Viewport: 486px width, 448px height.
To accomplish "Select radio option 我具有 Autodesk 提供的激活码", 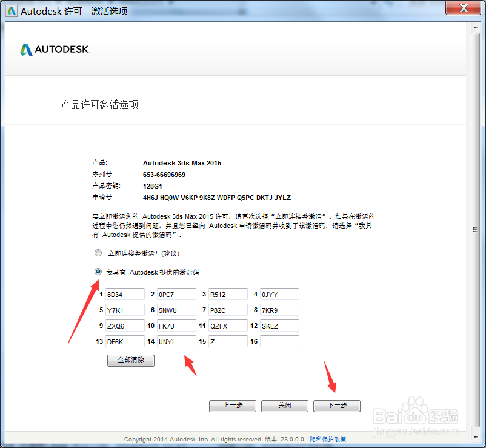I will 98,272.
